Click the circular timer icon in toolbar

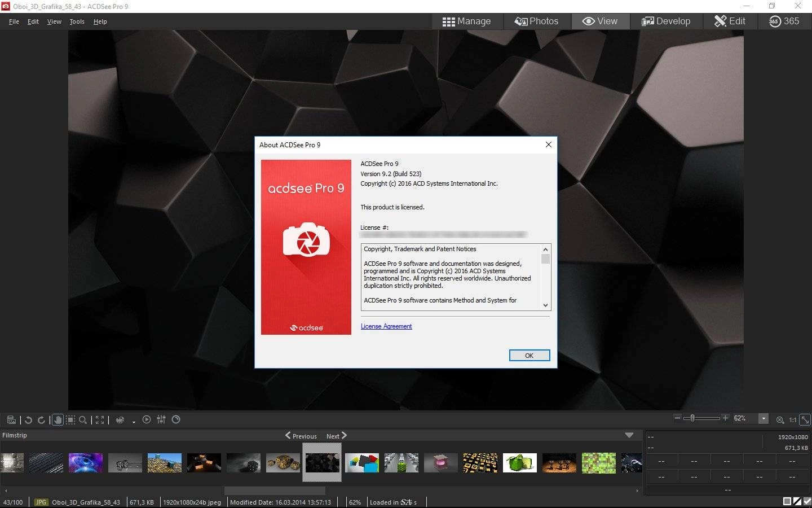click(x=176, y=419)
